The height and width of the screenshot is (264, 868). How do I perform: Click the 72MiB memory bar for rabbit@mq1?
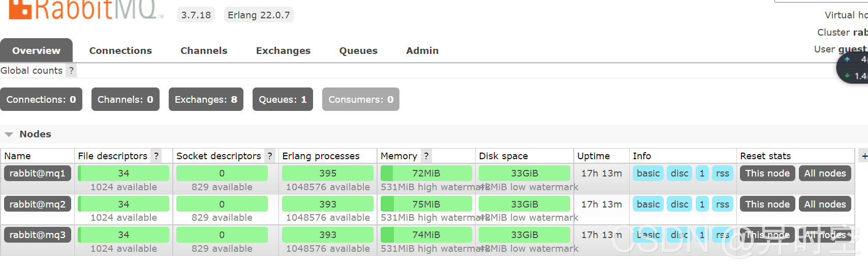click(426, 173)
